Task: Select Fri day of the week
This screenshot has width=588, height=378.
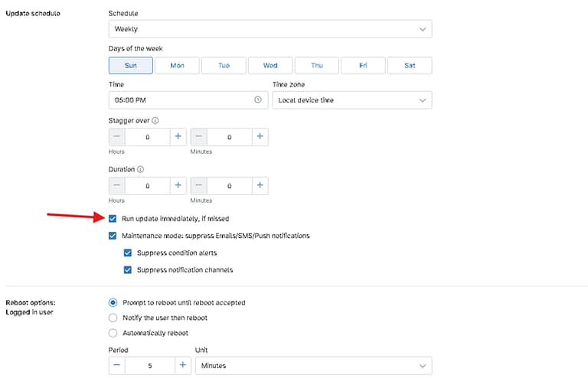Action: (x=363, y=66)
